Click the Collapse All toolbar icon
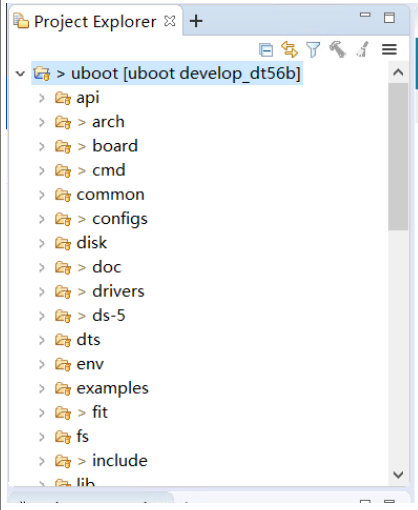Viewport: 418px width, 510px height. 266,50
